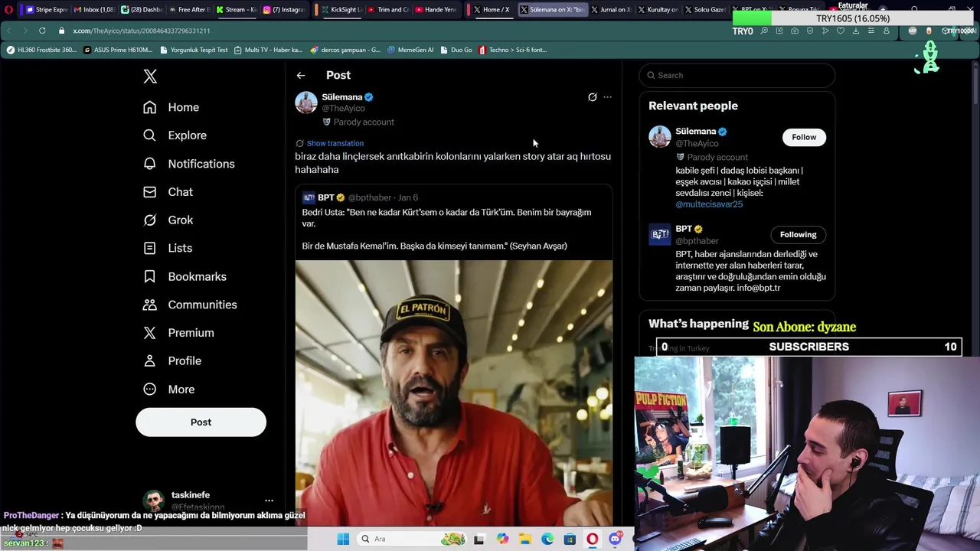The image size is (980, 551).
Task: Click the Opera menu logo at top-left
Action: (8, 10)
